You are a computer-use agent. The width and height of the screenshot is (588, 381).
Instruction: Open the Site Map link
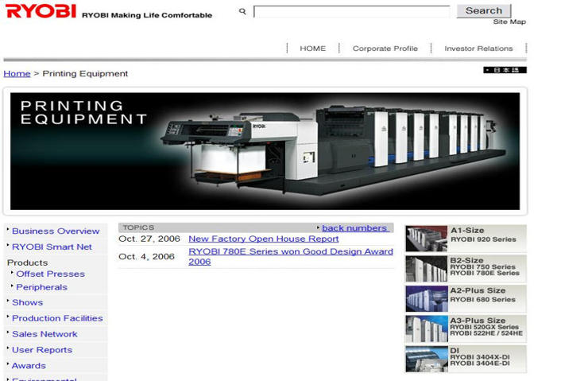(509, 21)
